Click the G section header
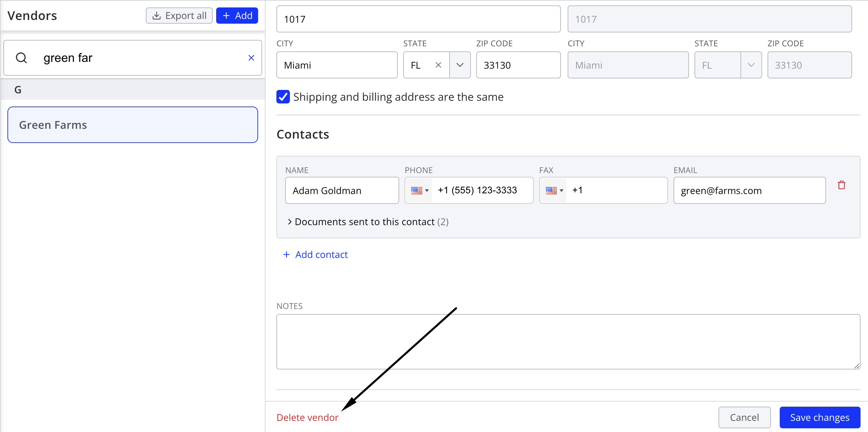868x432 pixels. (x=133, y=90)
